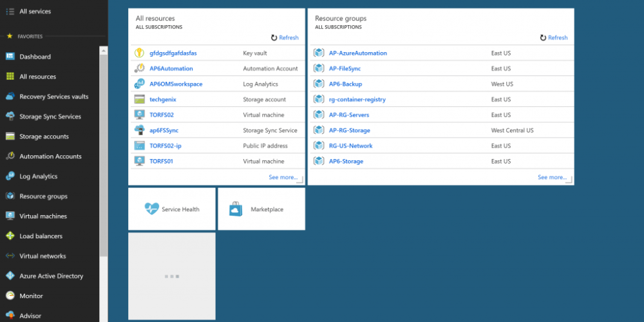Open Azure Active Directory menu item
Image resolution: width=644 pixels, height=322 pixels.
point(52,276)
